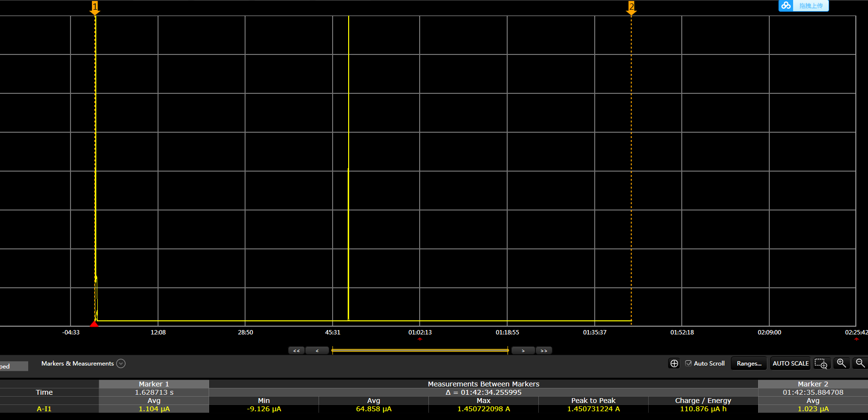The width and height of the screenshot is (868, 420).
Task: Activate the zoom-to-selection rectangle icon
Action: click(821, 364)
